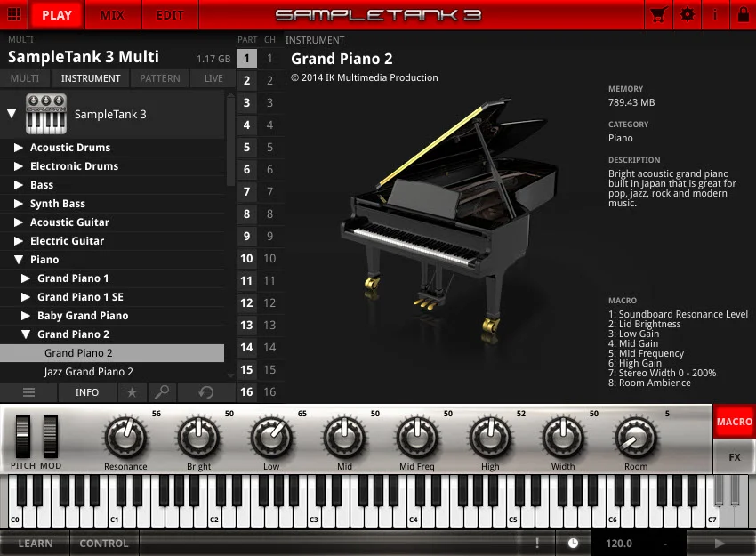
Task: Open the settings gear
Action: [x=687, y=14]
